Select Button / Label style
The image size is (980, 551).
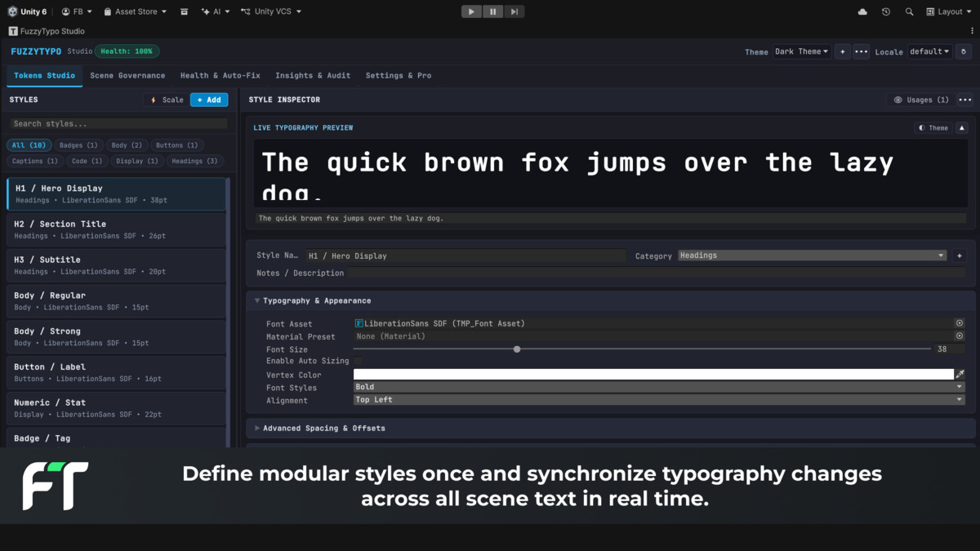point(116,372)
